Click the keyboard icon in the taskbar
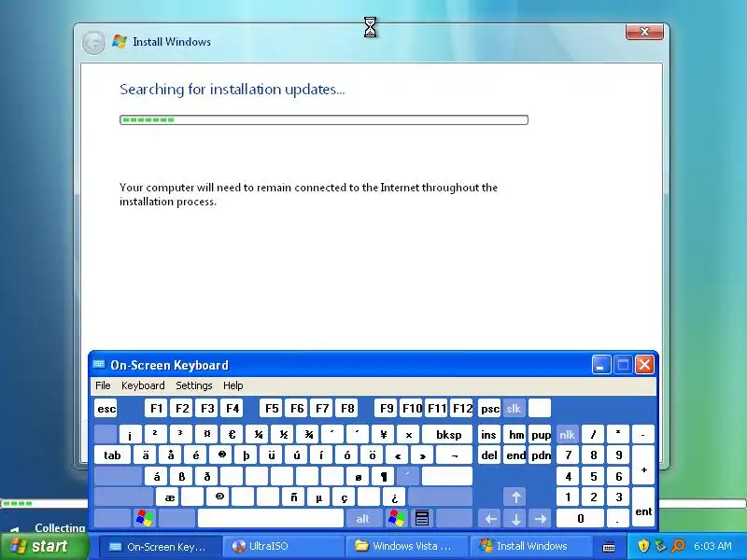 tap(609, 546)
